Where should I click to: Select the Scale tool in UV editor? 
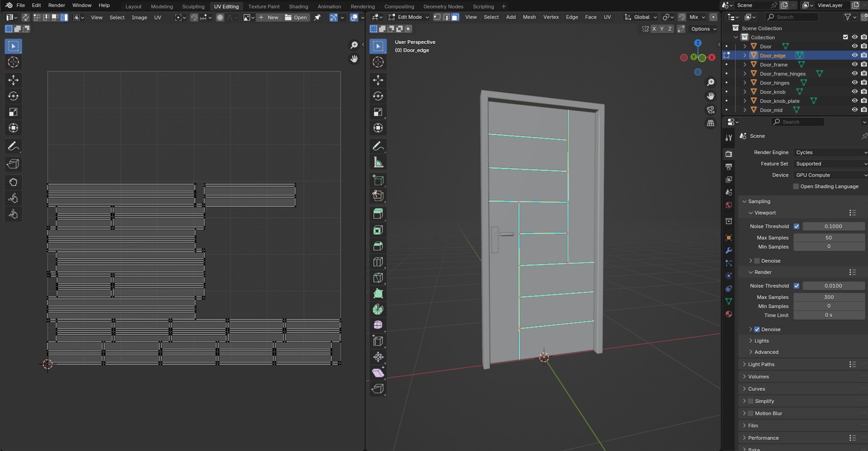(x=13, y=112)
